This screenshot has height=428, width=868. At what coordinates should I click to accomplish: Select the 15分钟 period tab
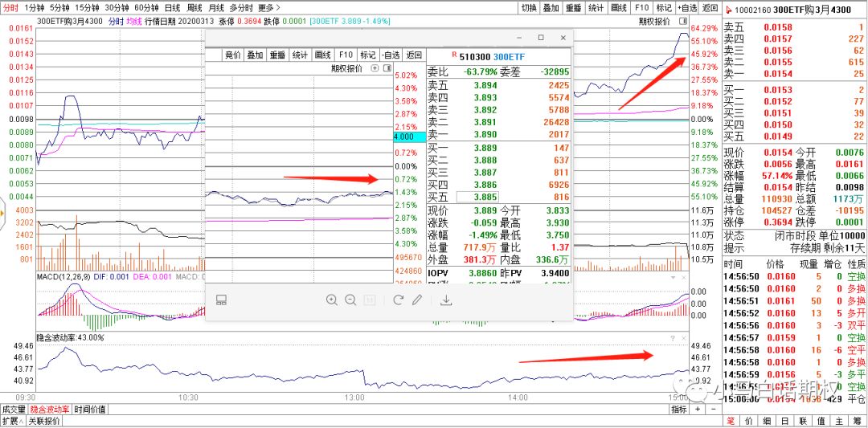[x=87, y=8]
